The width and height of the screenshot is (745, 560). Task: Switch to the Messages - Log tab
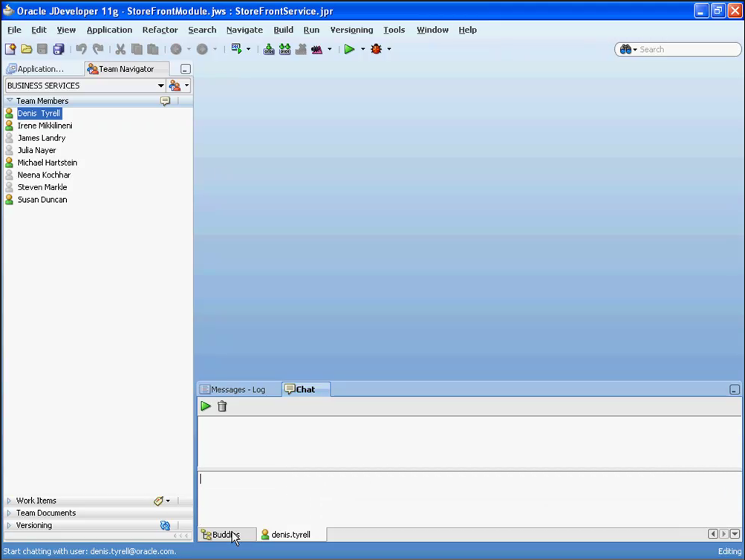coord(238,389)
